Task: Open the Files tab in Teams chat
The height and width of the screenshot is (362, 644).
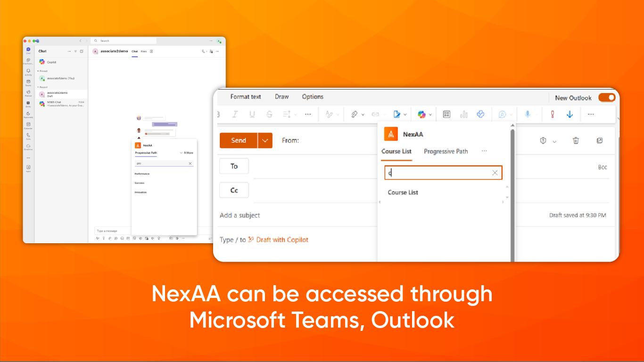Action: 144,51
